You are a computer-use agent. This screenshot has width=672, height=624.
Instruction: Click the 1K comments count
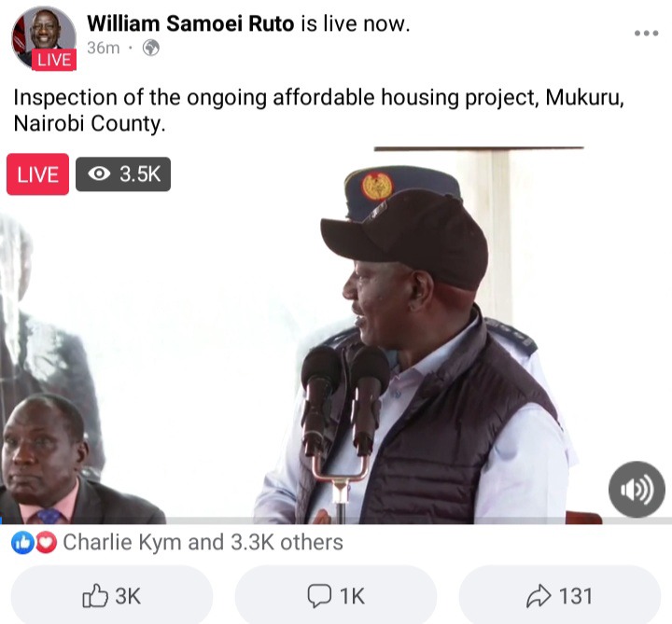click(352, 596)
